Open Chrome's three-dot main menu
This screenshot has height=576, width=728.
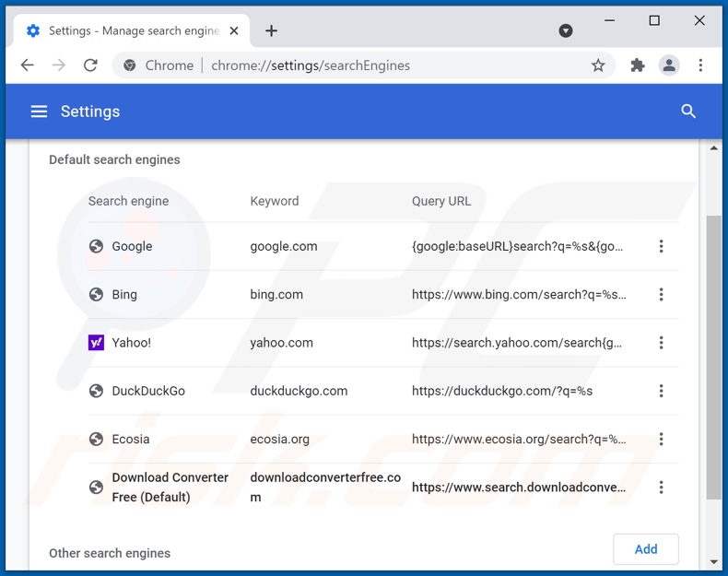pos(700,65)
